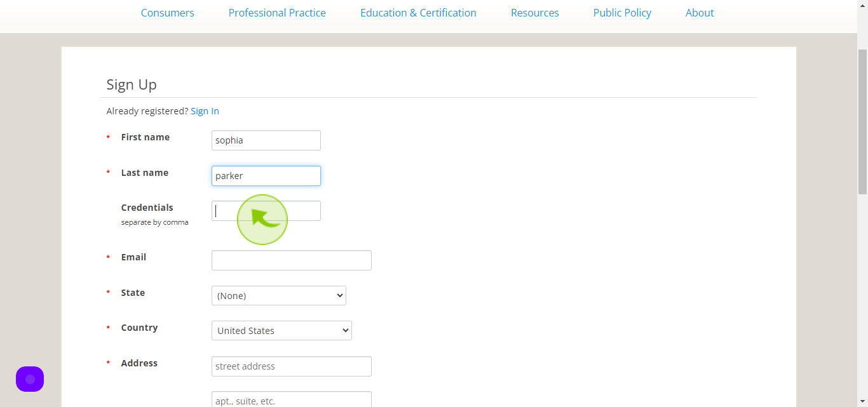Viewport: 868px width, 407px height.
Task: Open the About menu
Action: [700, 13]
